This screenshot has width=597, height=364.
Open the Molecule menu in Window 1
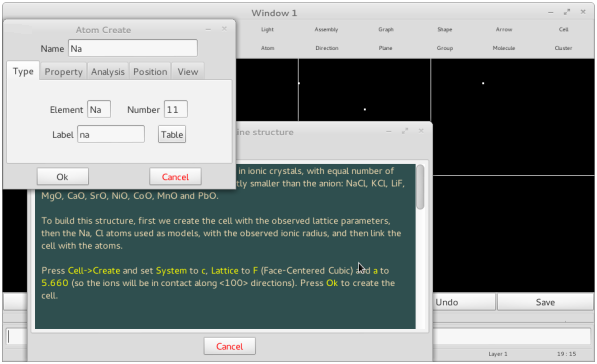point(504,48)
